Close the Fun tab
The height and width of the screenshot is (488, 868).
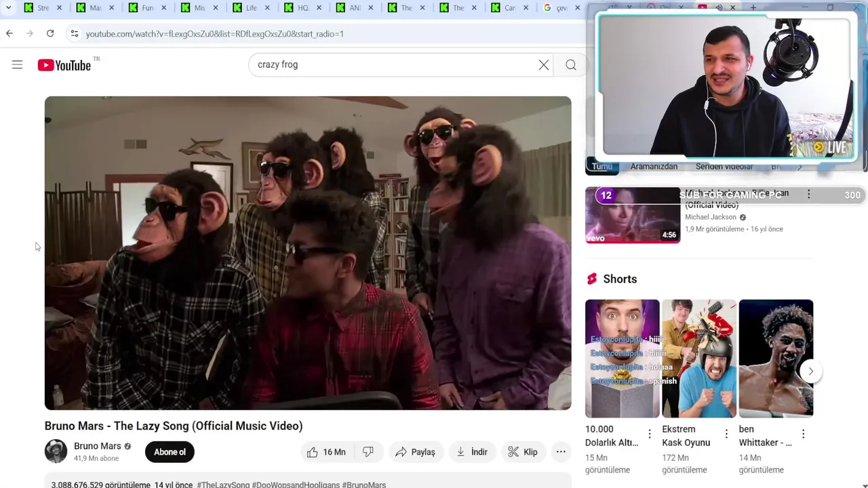click(x=163, y=8)
